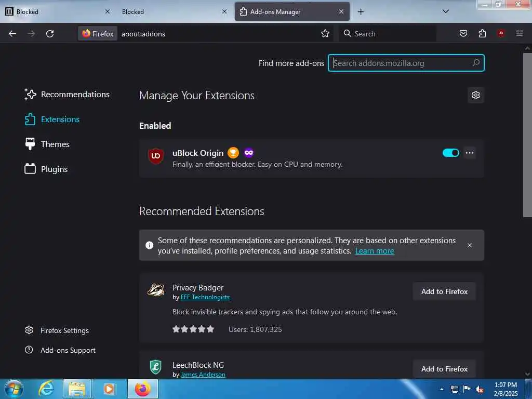Close the Add-ons Manager tab
532x399 pixels.
(x=341, y=11)
